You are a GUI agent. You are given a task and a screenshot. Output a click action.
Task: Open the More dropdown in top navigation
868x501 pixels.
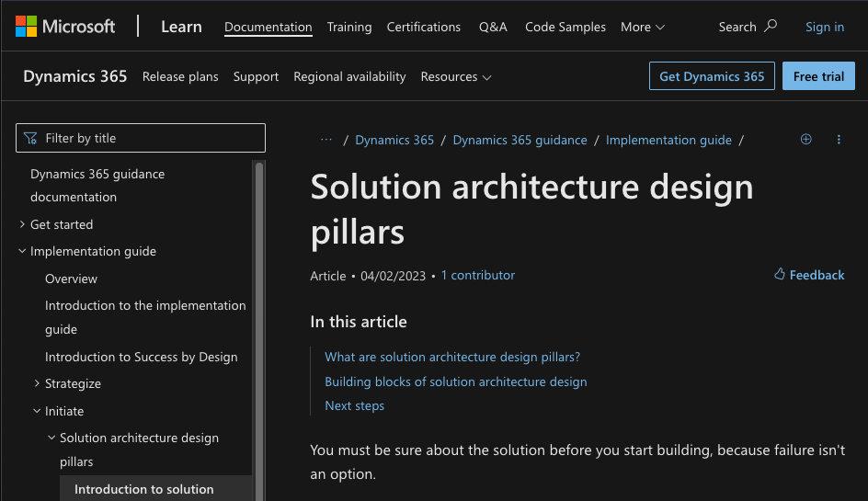(642, 27)
